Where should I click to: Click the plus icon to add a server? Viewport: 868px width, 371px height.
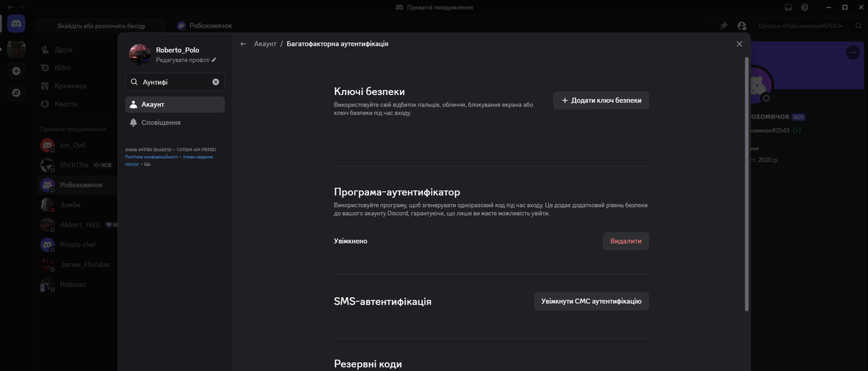(16, 71)
